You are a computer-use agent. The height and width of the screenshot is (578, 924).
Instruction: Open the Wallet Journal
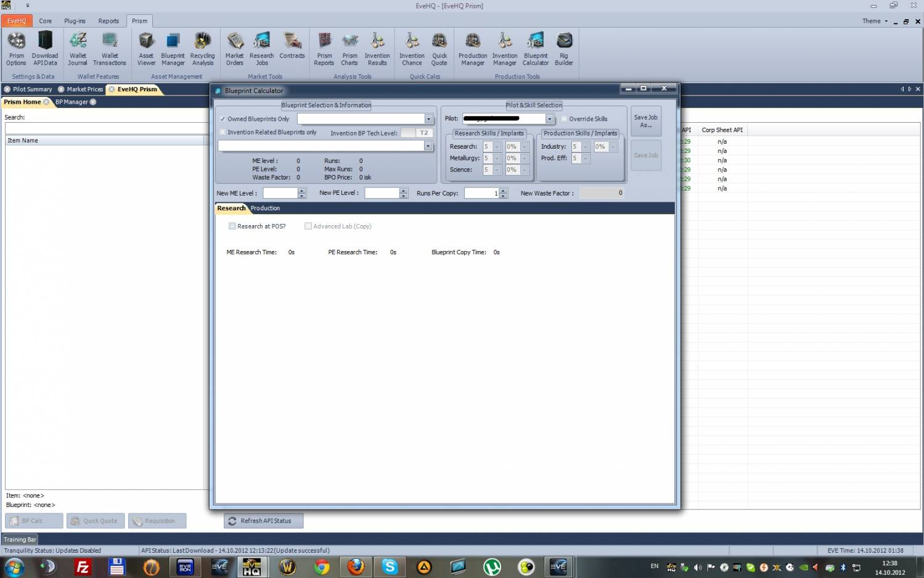coord(78,49)
